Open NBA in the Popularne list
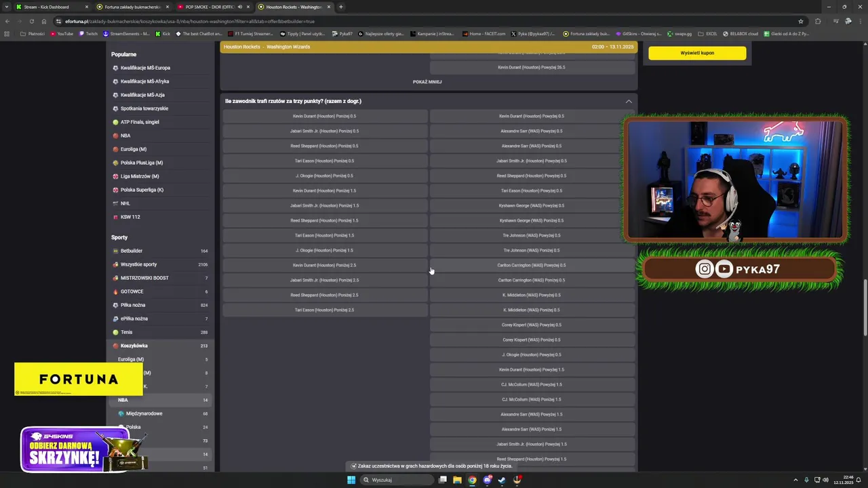This screenshot has width=868, height=488. point(161,136)
